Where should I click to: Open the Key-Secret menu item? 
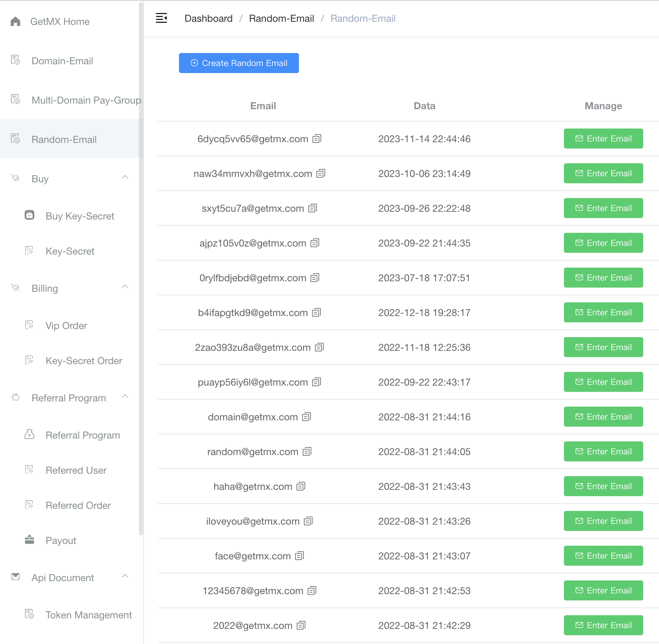(x=72, y=251)
